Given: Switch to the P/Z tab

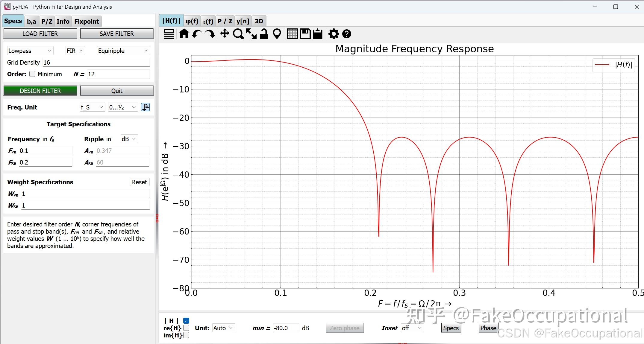Looking at the screenshot, I should pos(47,21).
